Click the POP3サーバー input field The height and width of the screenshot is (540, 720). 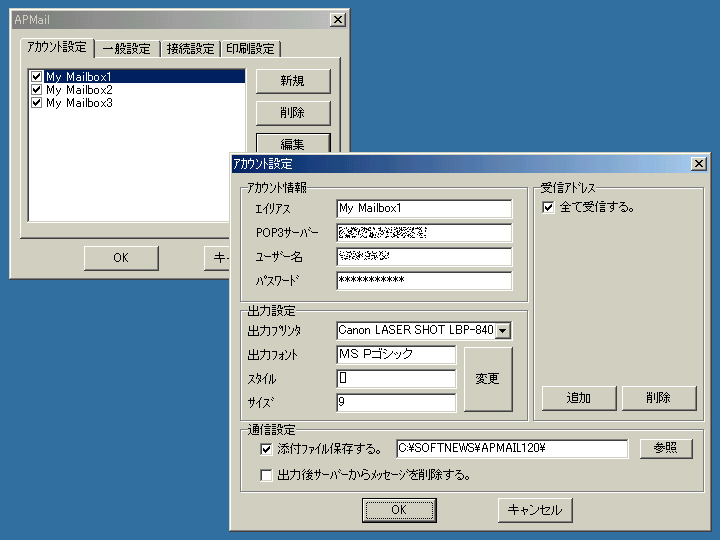[x=424, y=233]
